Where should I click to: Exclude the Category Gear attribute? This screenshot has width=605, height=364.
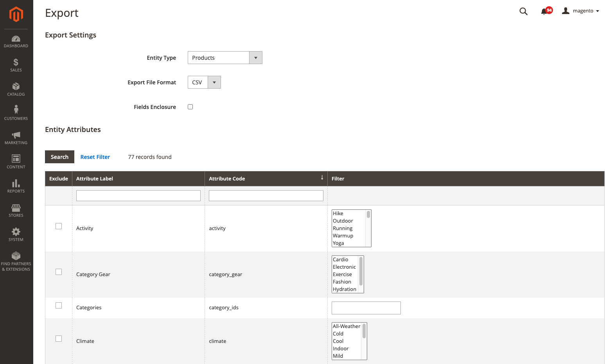[59, 272]
